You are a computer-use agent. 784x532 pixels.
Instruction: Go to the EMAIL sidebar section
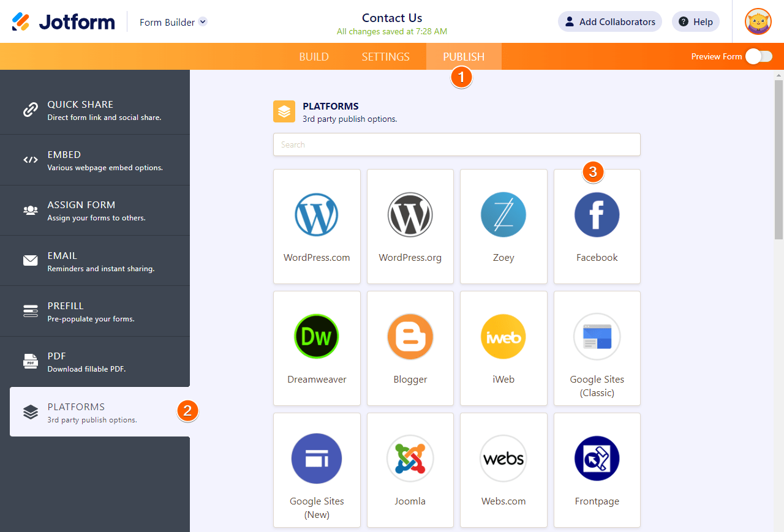pyautogui.click(x=95, y=261)
